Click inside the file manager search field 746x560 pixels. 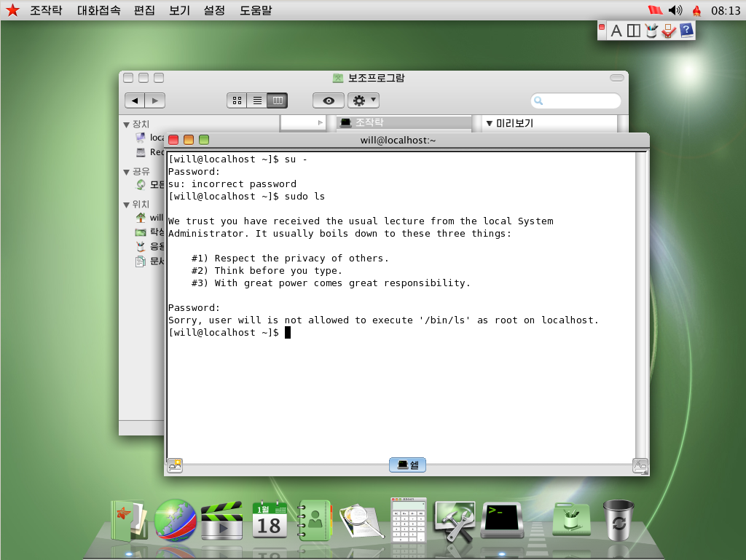(576, 100)
